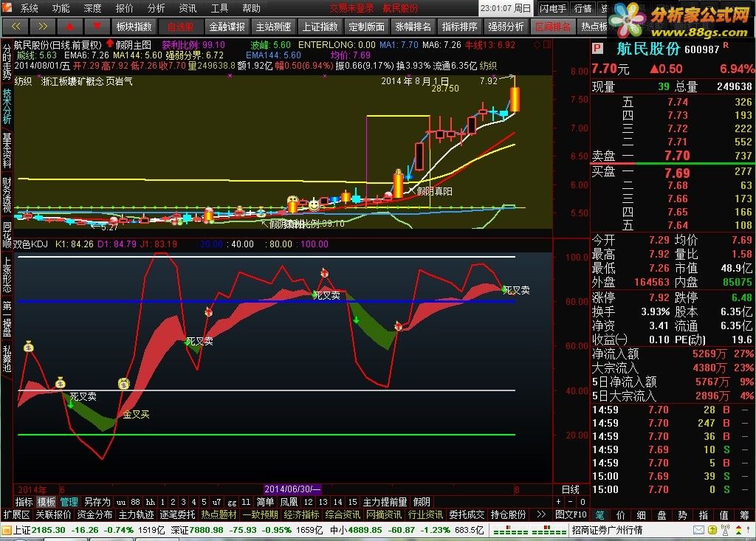
Task: Click the red up-arrow next to 假阴主图
Action: tap(109, 44)
